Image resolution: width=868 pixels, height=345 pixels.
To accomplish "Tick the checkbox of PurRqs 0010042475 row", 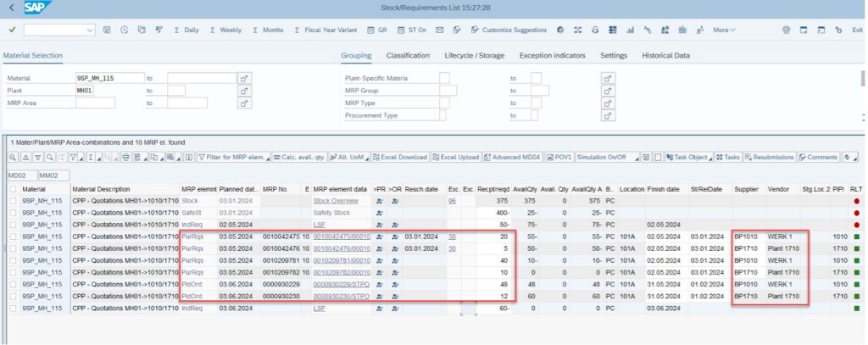I will [x=13, y=237].
